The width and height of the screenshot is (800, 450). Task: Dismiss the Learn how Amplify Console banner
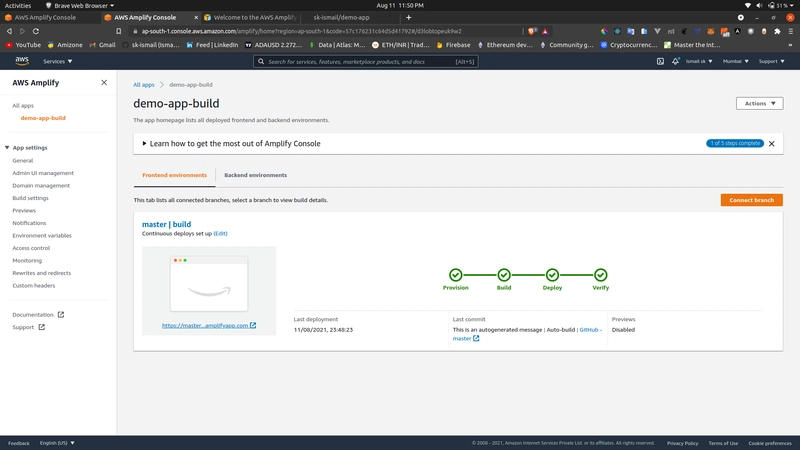click(771, 144)
